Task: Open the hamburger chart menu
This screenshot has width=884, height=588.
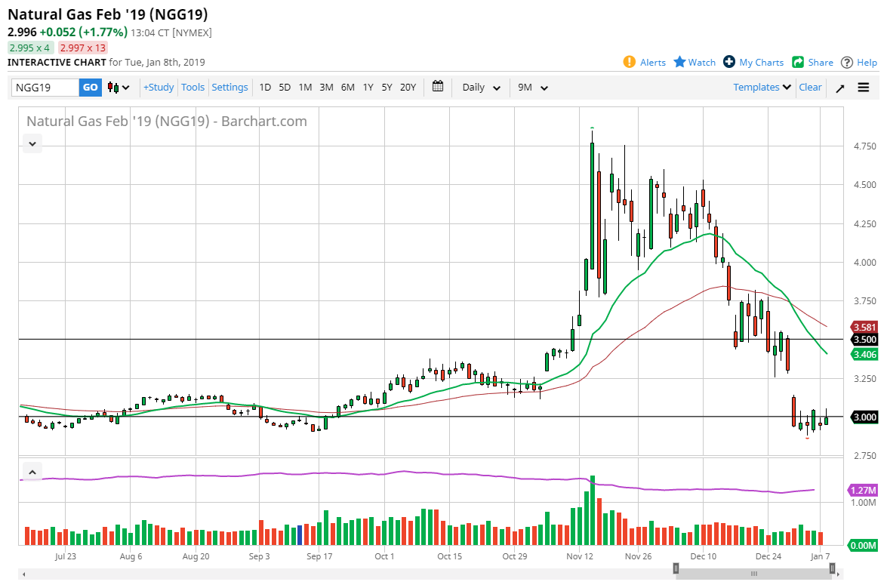Action: [x=864, y=88]
